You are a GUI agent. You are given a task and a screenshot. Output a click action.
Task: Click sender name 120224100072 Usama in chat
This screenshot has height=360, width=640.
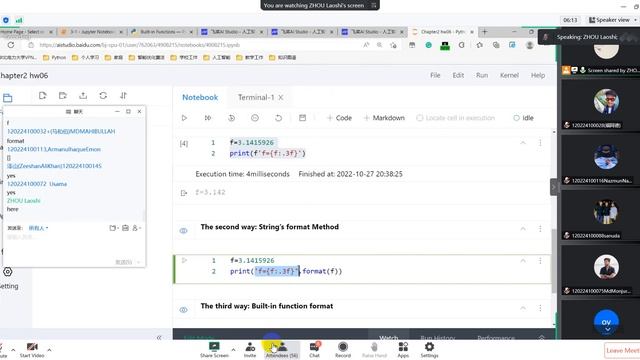[x=37, y=184]
